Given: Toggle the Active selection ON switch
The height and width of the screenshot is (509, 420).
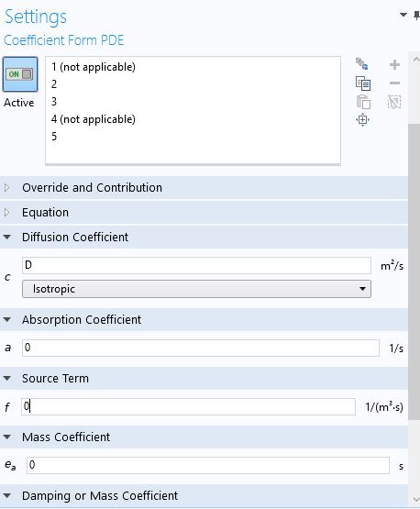Looking at the screenshot, I should point(20,74).
